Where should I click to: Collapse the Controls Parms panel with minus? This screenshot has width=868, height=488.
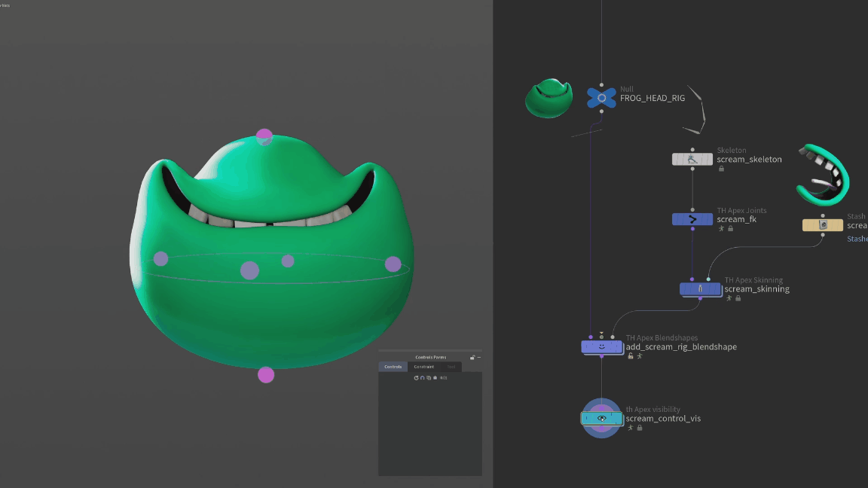[479, 358]
